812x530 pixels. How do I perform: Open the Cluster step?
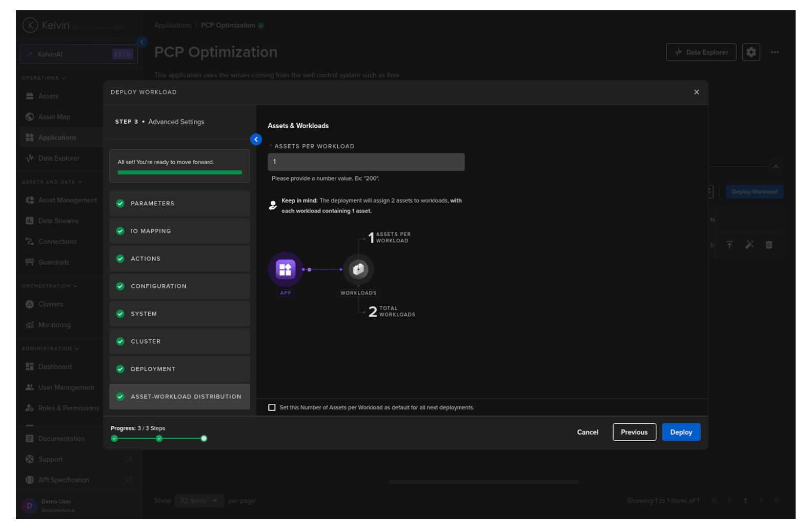click(x=179, y=342)
